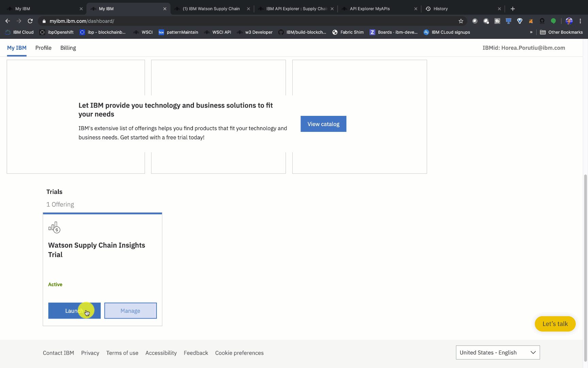Open the Terms of use link
Image resolution: width=588 pixels, height=368 pixels.
(x=122, y=353)
